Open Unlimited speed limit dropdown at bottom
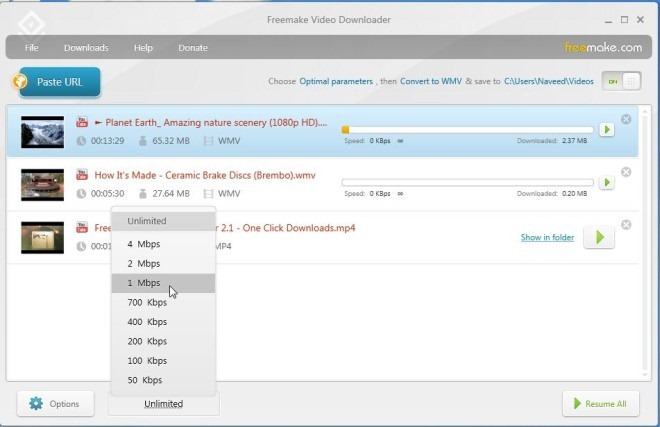The image size is (660, 427). tap(164, 404)
